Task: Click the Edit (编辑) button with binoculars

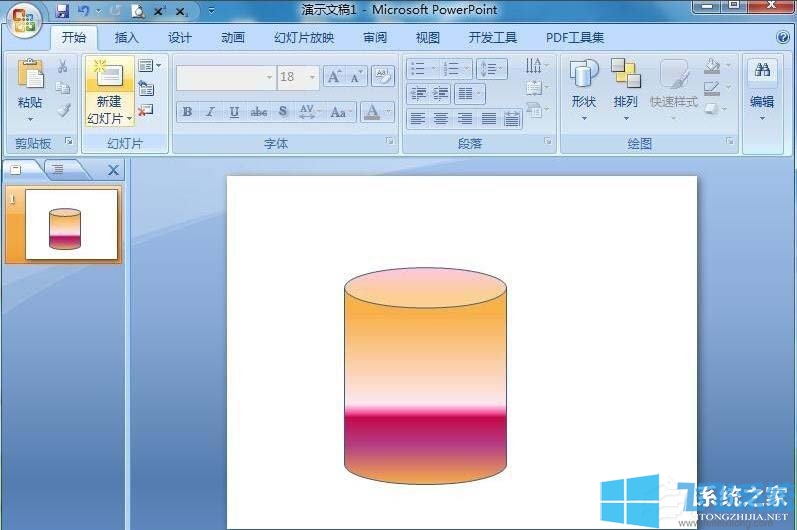Action: coord(762,85)
